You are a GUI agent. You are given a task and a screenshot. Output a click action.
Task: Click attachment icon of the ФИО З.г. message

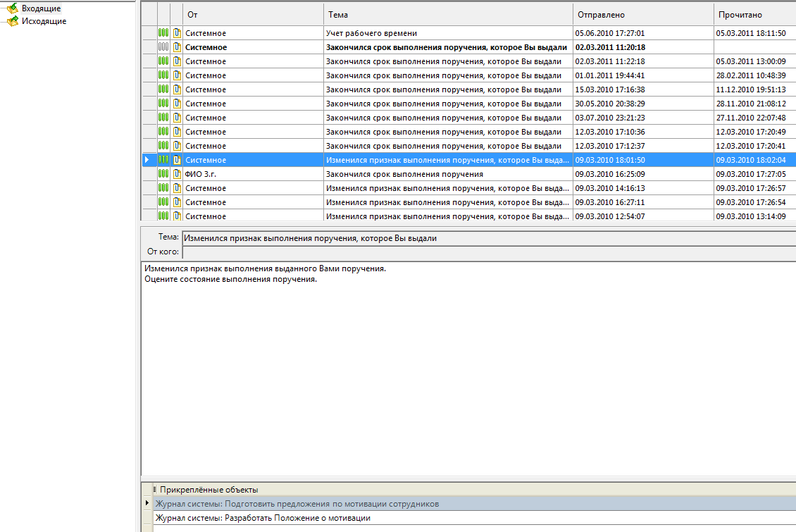pos(178,174)
